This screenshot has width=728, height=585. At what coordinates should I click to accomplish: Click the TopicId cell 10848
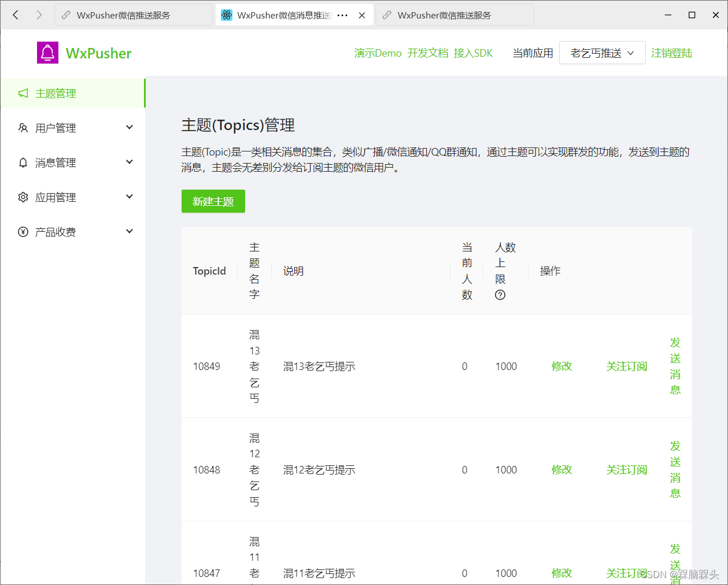coord(206,469)
